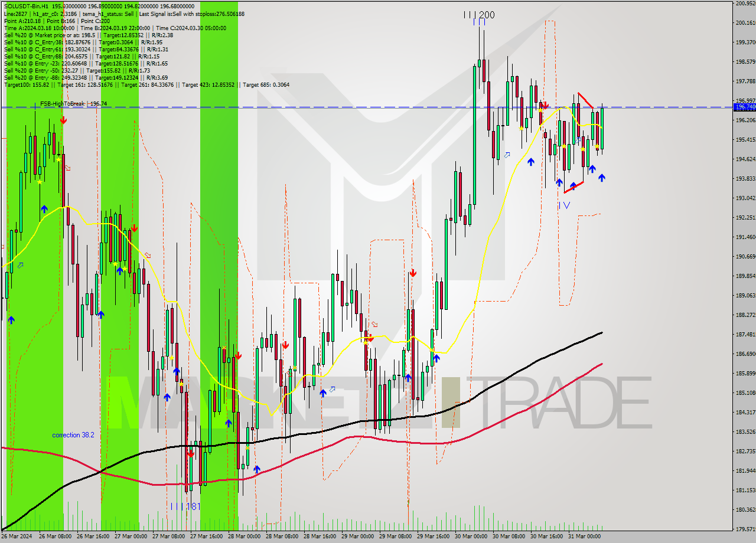Click the 200.161 price axis label
Viewport: 756px width, 543px height.
(745, 22)
